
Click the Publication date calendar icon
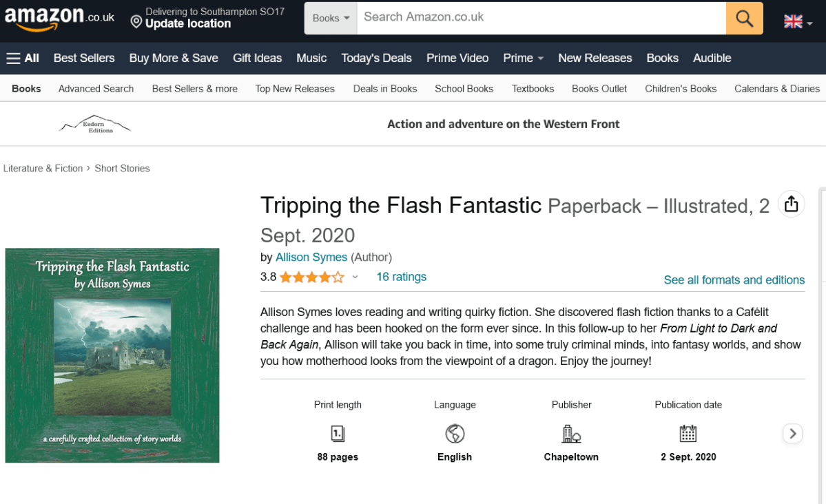click(688, 434)
